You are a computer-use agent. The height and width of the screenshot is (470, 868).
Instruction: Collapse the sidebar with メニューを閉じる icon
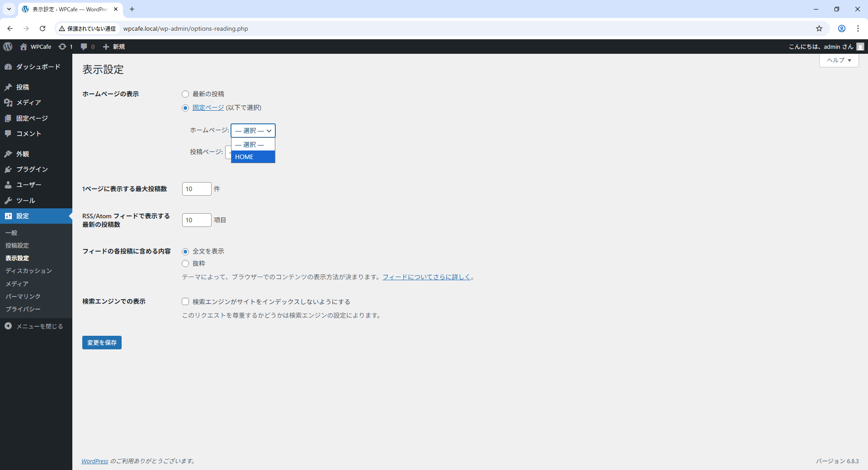pyautogui.click(x=8, y=326)
